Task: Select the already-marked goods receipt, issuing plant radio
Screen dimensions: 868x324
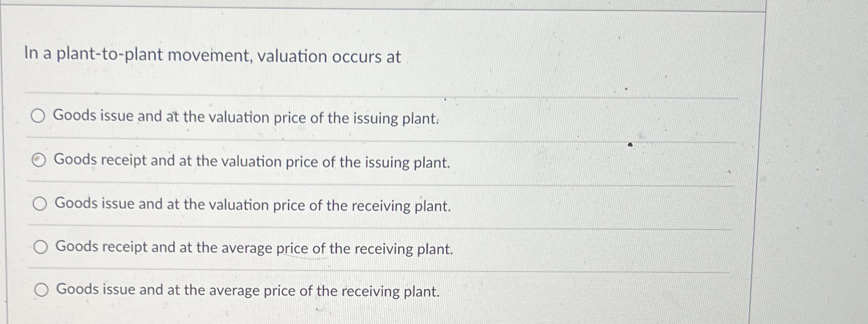Action: coord(39,161)
